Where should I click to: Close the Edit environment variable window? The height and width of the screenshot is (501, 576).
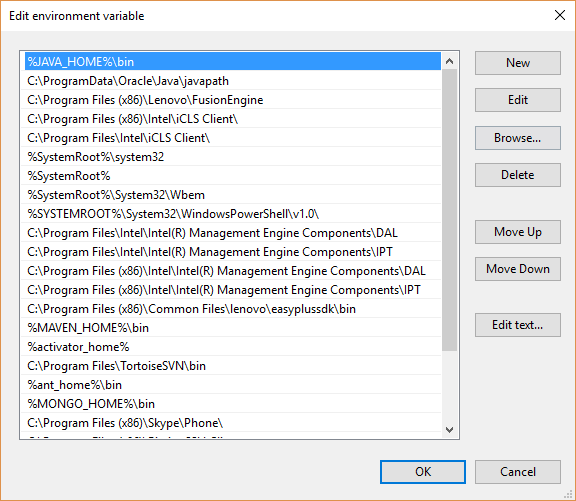point(559,15)
